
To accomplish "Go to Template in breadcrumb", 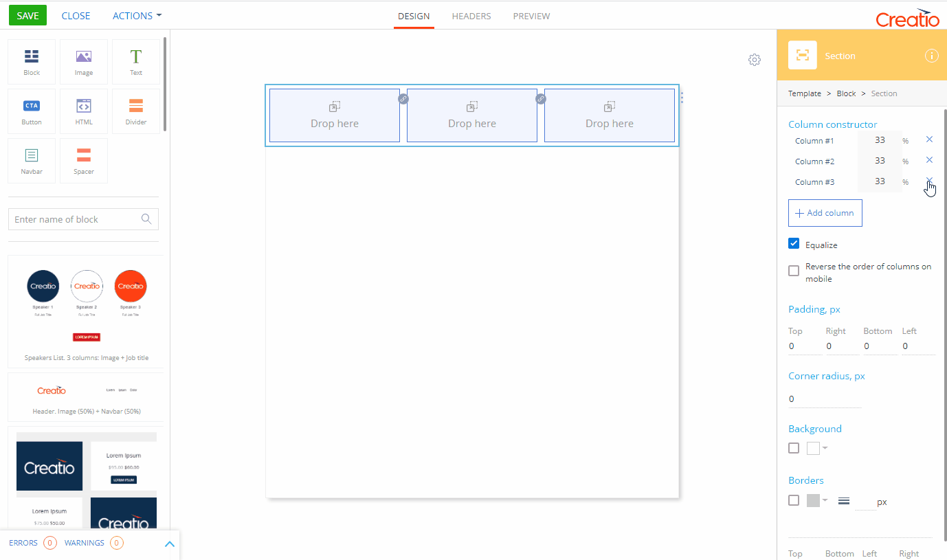I will point(805,93).
